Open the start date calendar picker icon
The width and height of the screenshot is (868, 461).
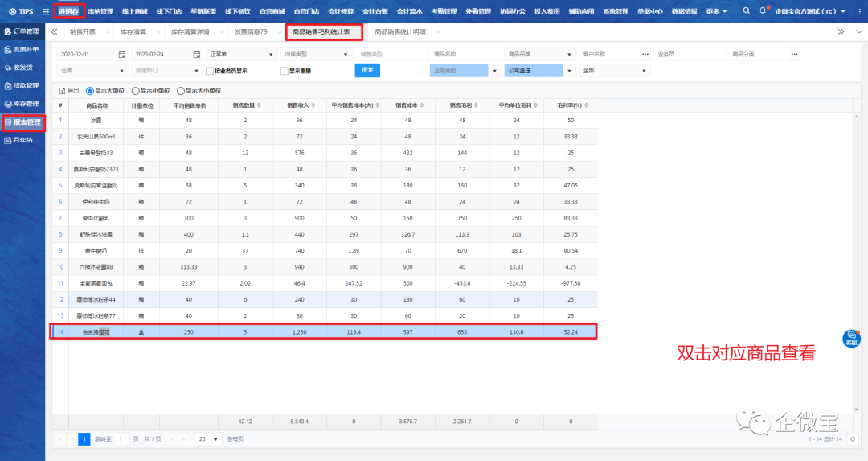click(x=122, y=54)
